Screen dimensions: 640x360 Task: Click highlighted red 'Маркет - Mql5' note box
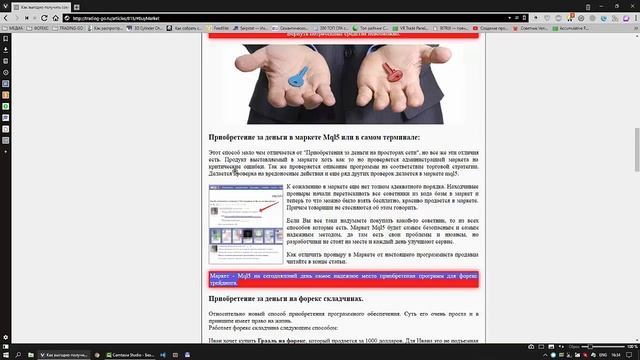[x=343, y=279]
